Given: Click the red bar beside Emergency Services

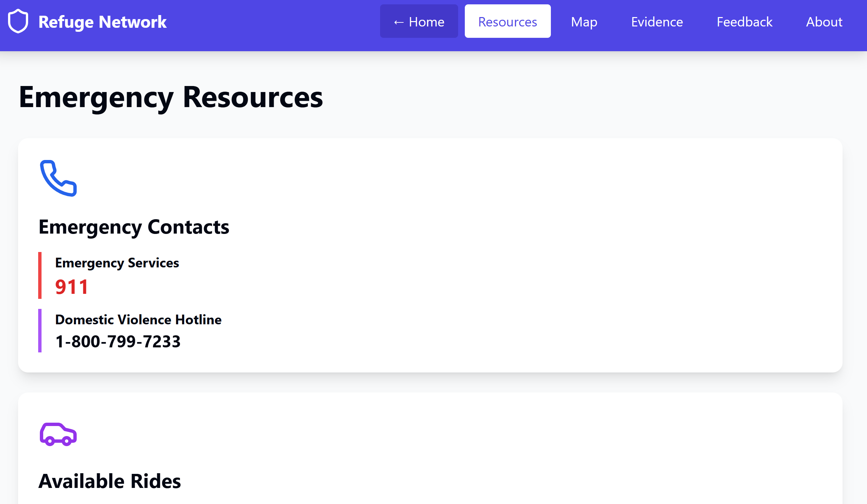Looking at the screenshot, I should 40,275.
